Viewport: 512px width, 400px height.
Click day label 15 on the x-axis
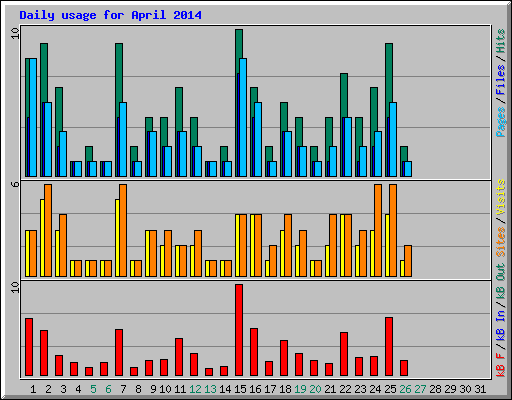click(240, 389)
